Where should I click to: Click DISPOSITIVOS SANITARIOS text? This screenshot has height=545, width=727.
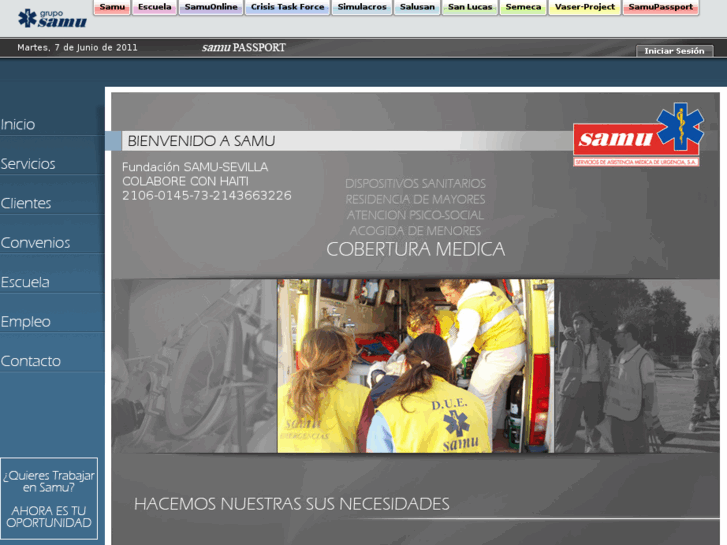coord(415,184)
